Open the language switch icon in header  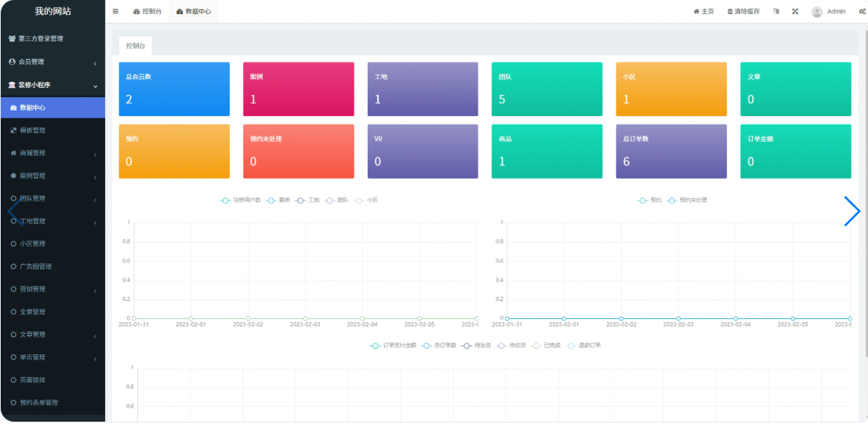[776, 12]
